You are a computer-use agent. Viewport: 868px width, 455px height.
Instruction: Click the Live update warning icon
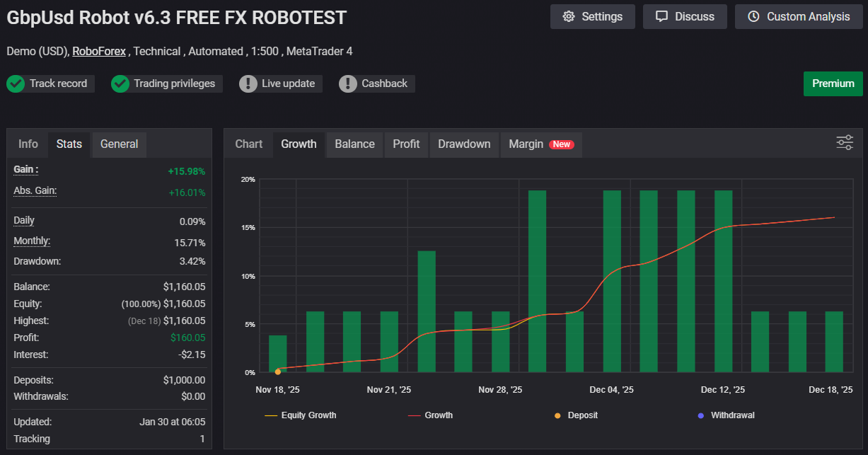point(248,83)
